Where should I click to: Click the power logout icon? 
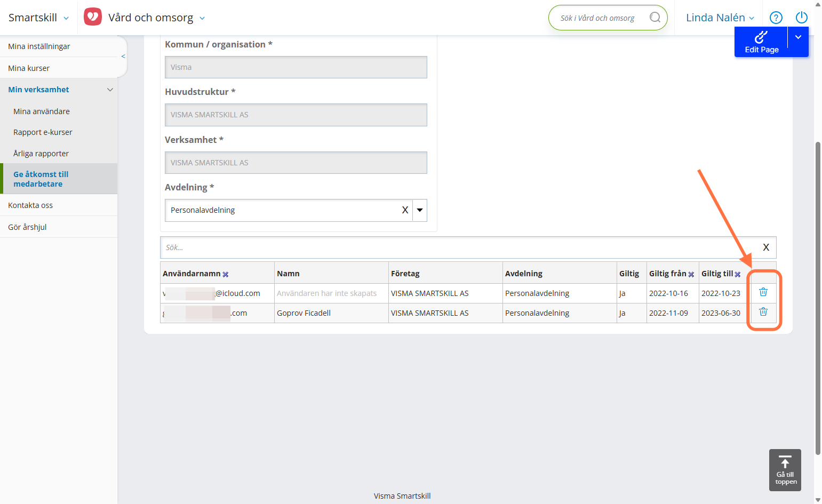(802, 18)
